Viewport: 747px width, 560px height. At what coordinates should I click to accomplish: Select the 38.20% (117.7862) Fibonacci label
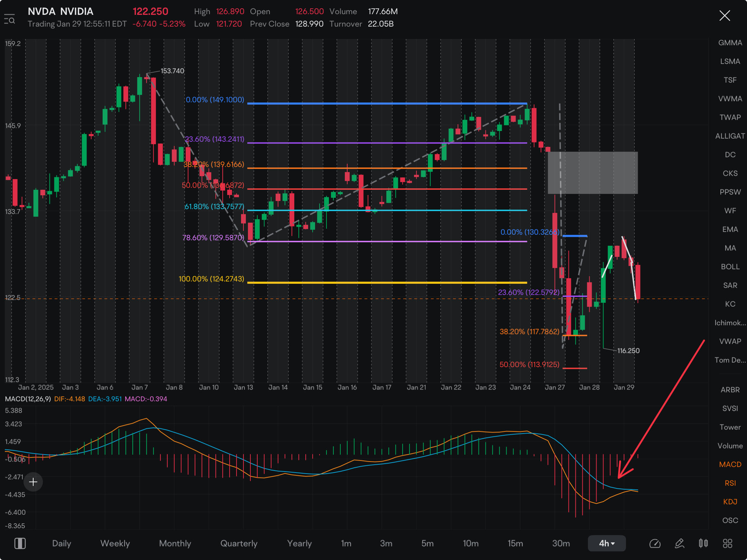529,332
